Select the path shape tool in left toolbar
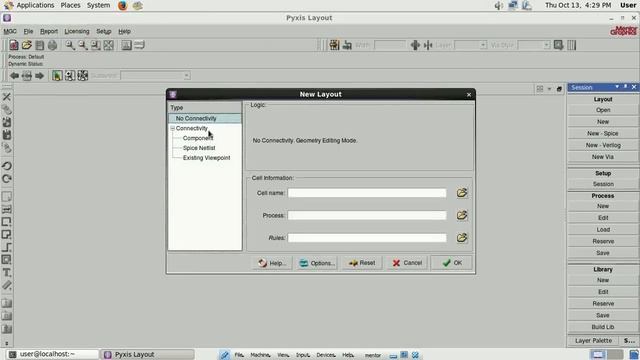Screen dimensions: 640x360 coord(7,247)
